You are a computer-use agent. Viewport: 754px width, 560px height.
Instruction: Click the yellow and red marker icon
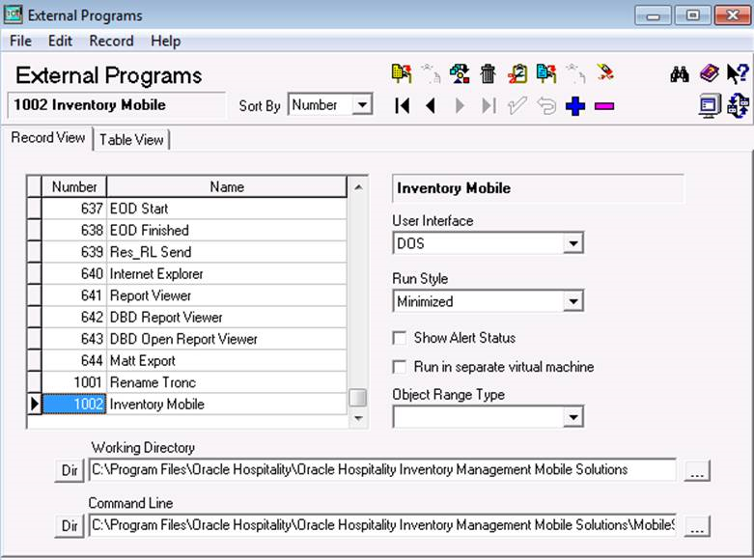coord(604,73)
